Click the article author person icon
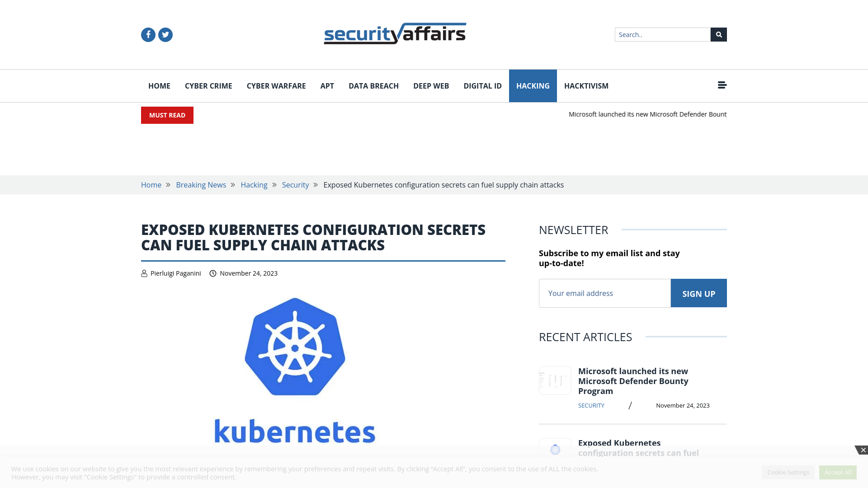This screenshot has width=868, height=488. pyautogui.click(x=144, y=273)
